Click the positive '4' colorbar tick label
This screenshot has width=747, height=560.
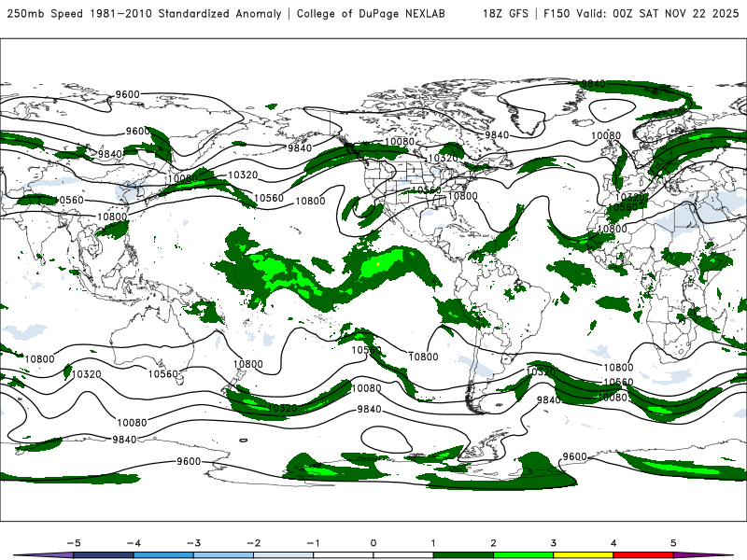point(613,543)
